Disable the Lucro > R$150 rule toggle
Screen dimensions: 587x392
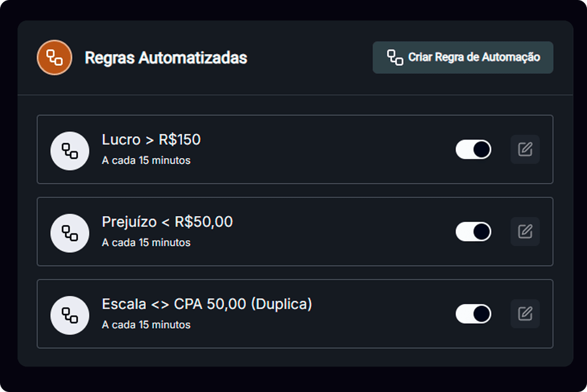pyautogui.click(x=473, y=149)
